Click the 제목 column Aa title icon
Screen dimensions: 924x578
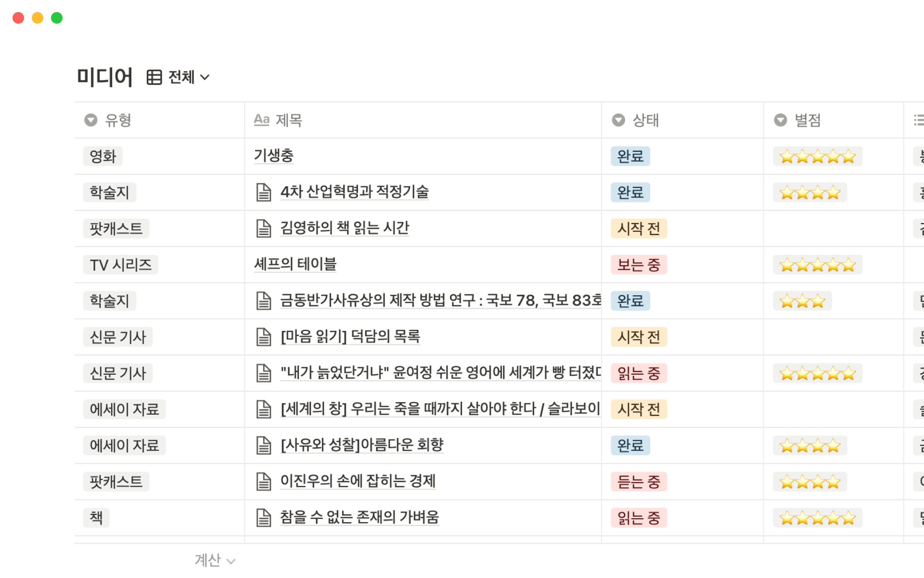tap(261, 120)
